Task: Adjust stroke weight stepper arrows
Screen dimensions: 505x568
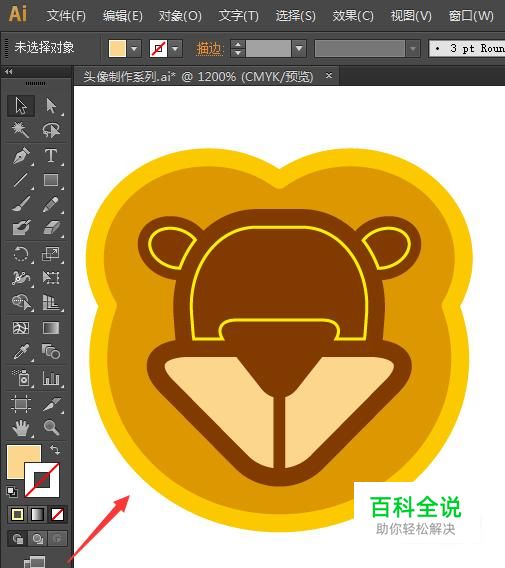Action: pyautogui.click(x=238, y=49)
